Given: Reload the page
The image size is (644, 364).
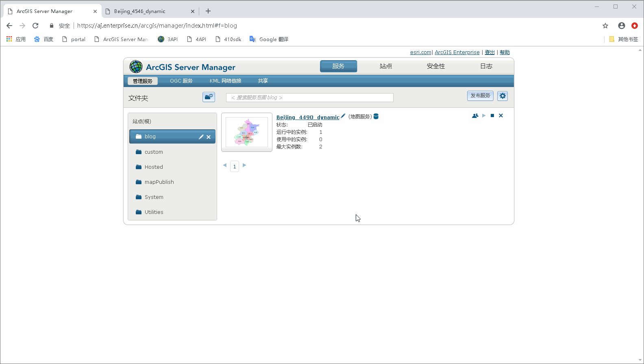Looking at the screenshot, I should 35,26.
